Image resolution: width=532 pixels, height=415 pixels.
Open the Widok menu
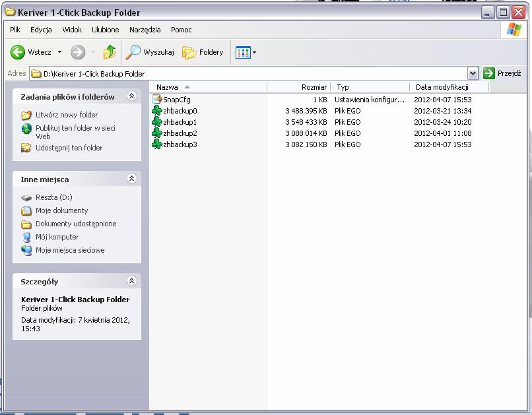[x=72, y=30]
